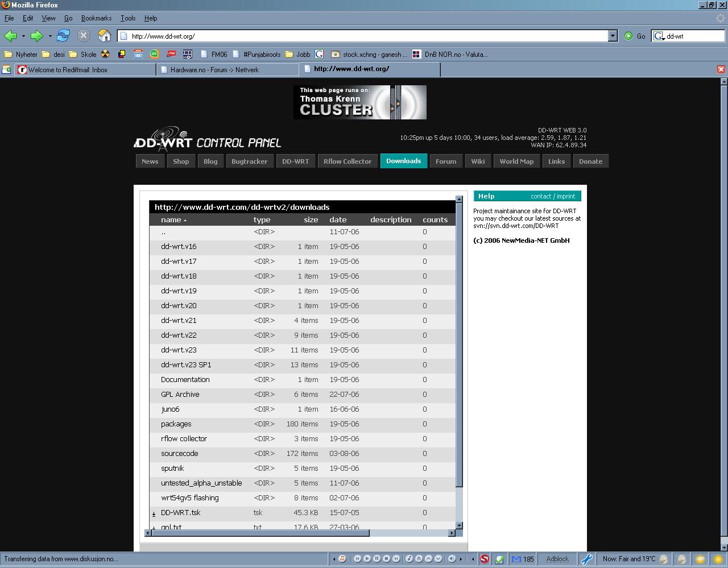Click the Thomas Krenn Cluster banner
Viewport: 728px width, 568px height.
click(360, 102)
